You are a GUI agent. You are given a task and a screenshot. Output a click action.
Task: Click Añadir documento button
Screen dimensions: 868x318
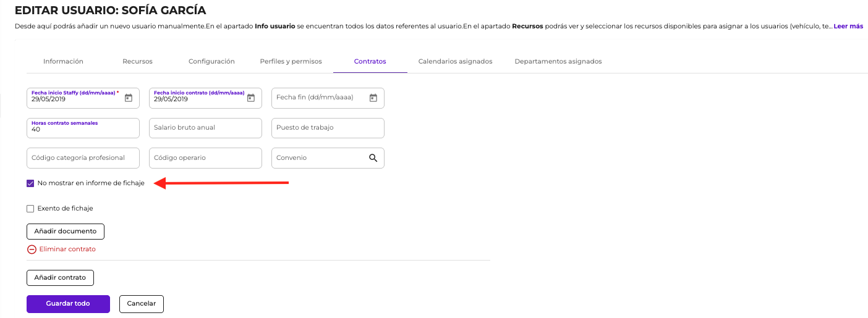tap(66, 232)
